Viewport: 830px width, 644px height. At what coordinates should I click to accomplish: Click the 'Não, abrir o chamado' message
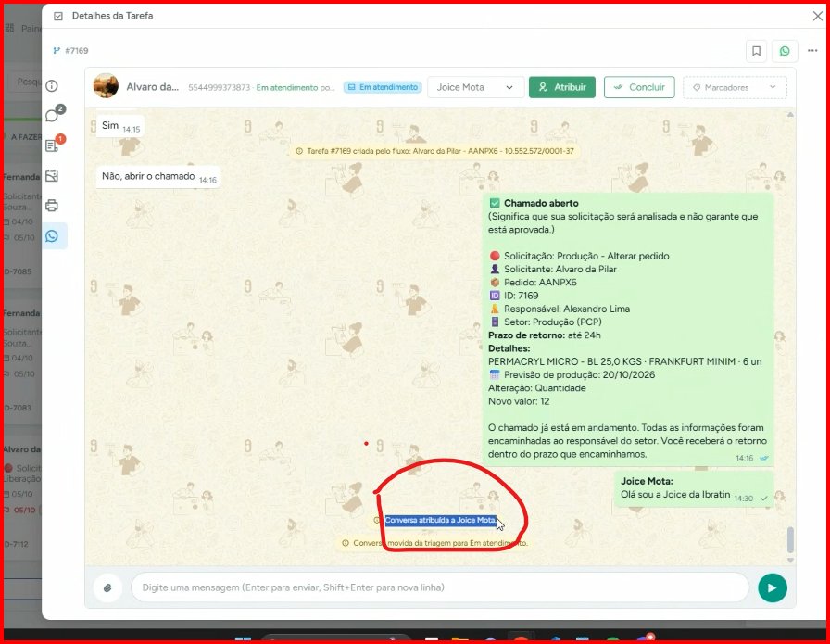click(158, 177)
